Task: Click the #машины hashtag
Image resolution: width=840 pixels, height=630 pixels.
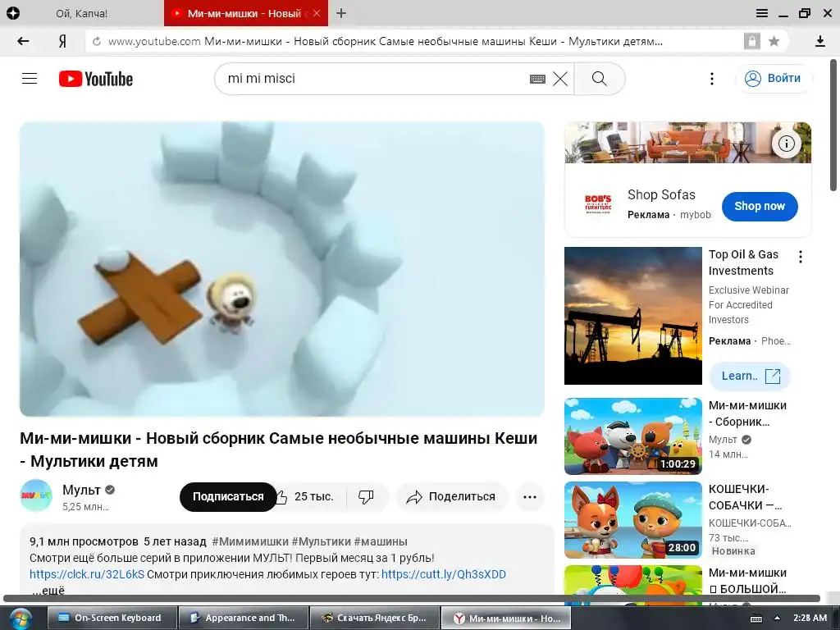Action: point(381,541)
